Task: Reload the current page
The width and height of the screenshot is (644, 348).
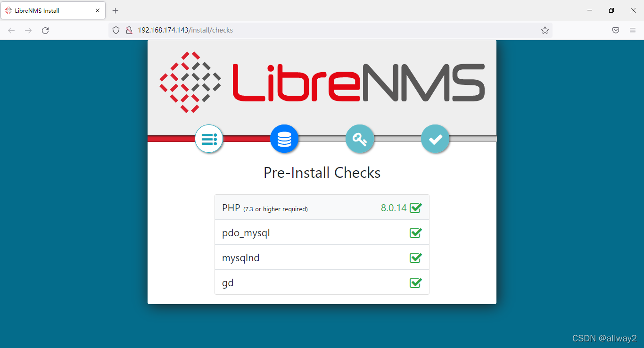Action: (x=45, y=30)
